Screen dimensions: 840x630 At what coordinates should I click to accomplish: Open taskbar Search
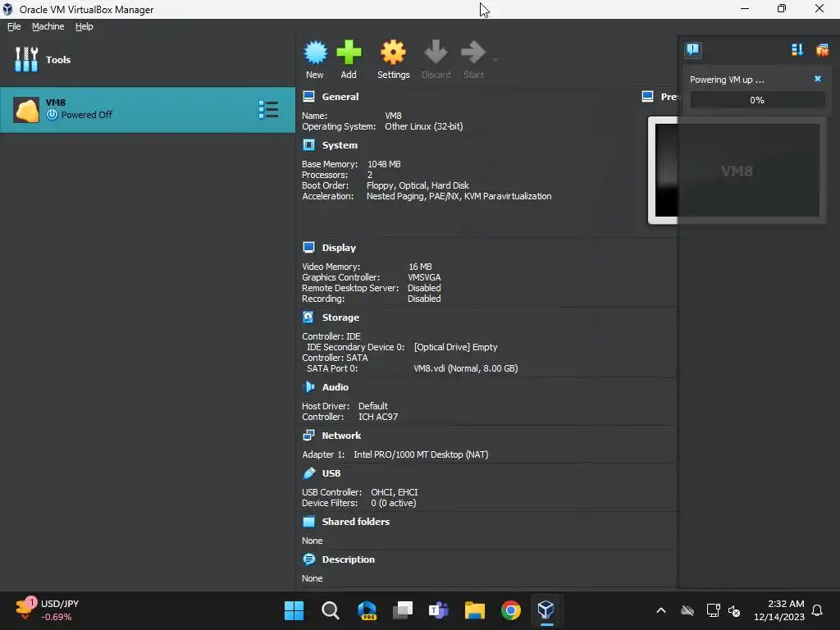[330, 610]
